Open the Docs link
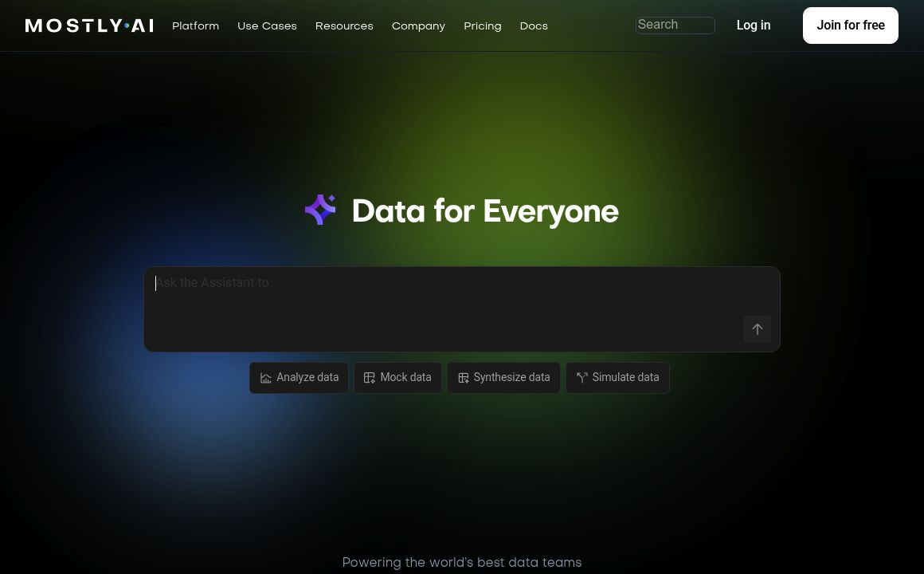 point(534,26)
